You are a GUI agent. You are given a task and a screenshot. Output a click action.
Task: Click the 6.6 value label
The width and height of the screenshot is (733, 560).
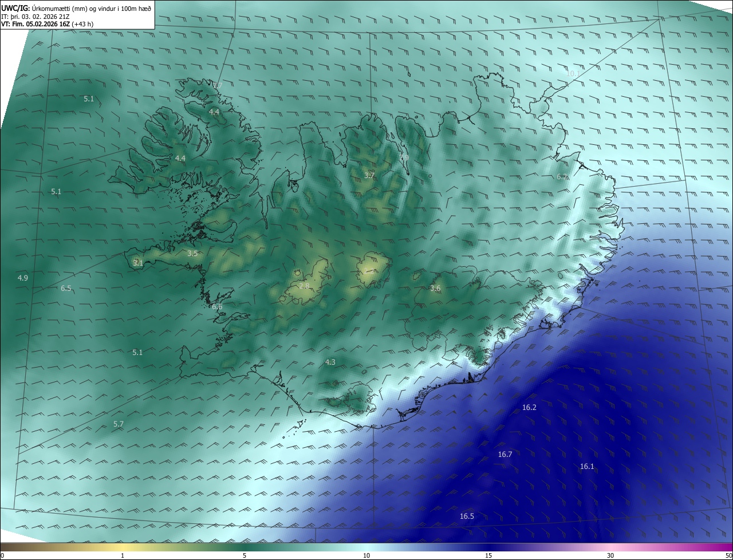coord(217,307)
